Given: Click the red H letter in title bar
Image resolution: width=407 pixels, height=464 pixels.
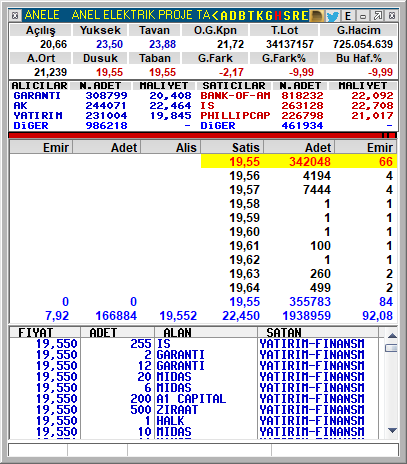Looking at the screenshot, I should tap(278, 16).
